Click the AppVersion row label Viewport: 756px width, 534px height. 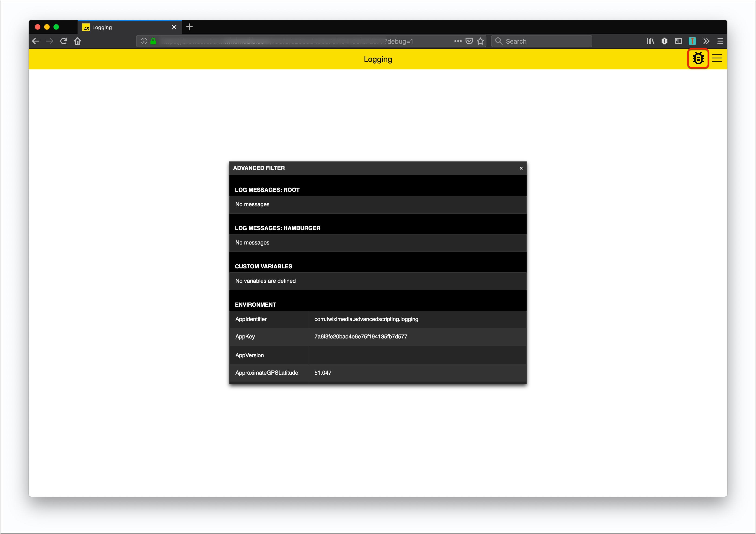[x=249, y=355]
